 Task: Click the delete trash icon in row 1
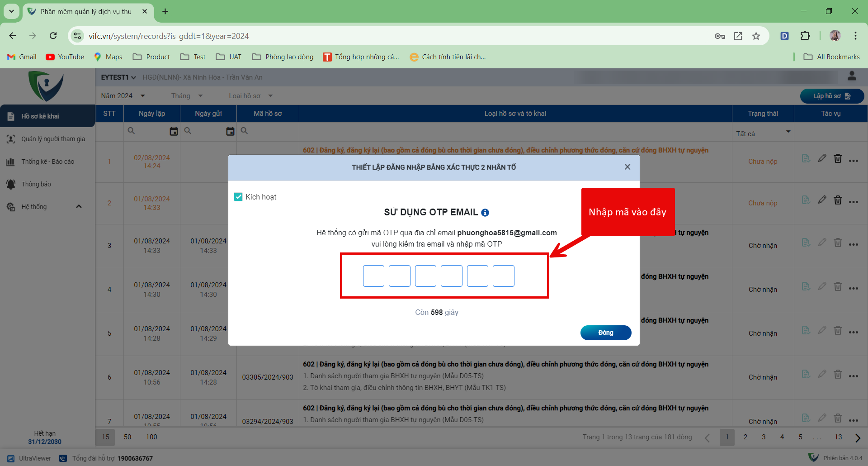tap(838, 158)
